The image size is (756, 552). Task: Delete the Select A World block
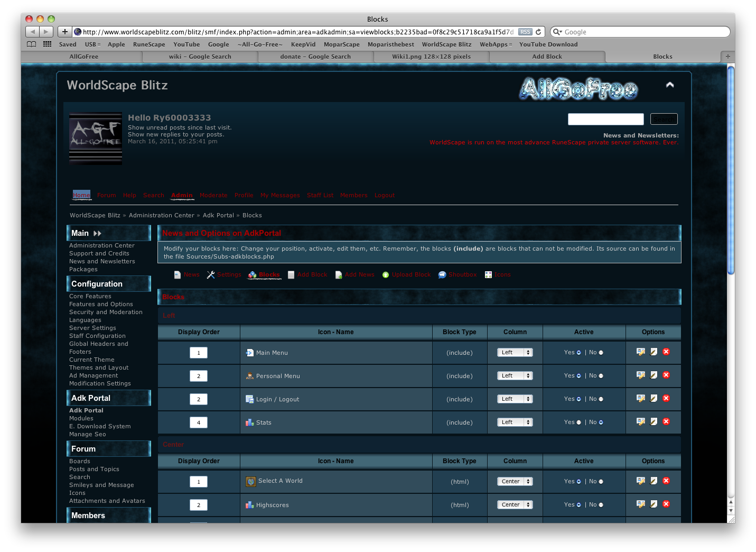[666, 481]
